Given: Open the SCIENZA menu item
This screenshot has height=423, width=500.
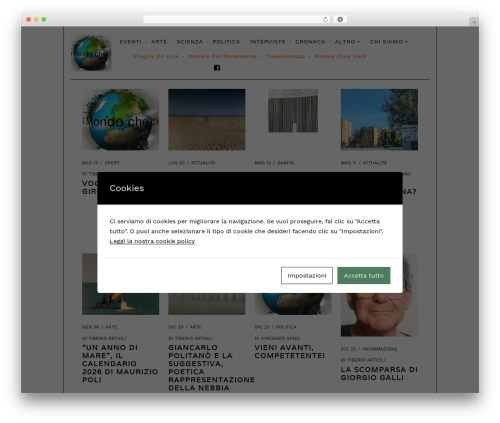Looking at the screenshot, I should tap(189, 42).
